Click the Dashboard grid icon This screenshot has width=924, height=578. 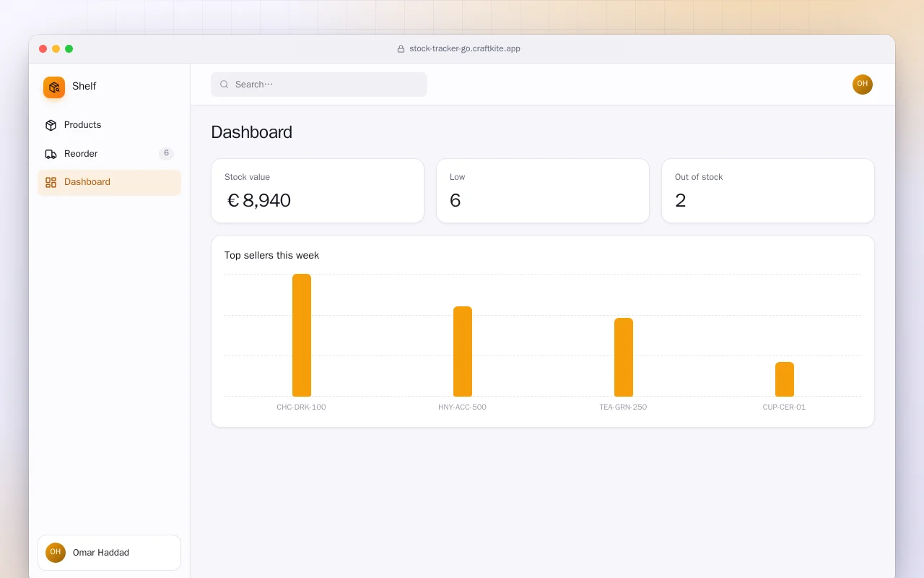[x=51, y=182]
